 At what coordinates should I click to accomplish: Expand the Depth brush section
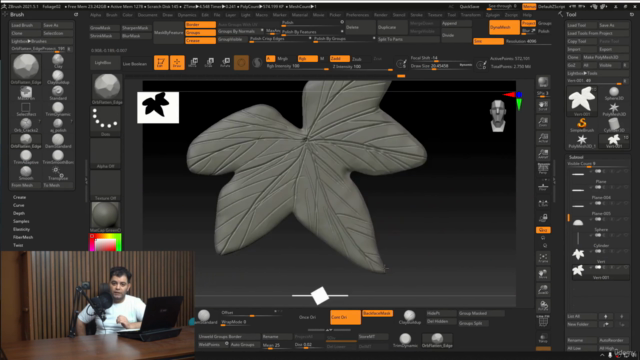click(x=19, y=213)
